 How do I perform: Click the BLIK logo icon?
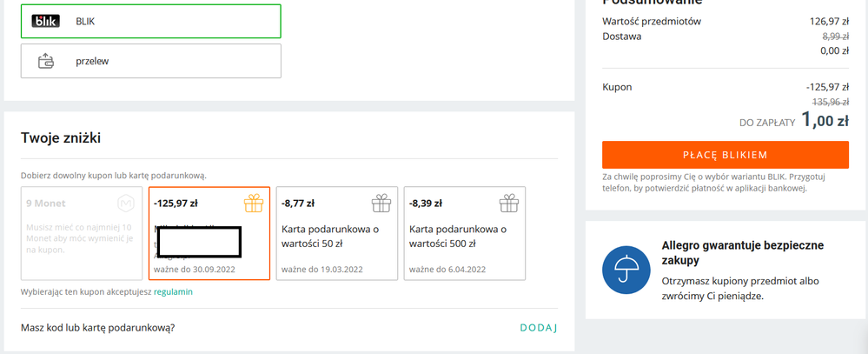pos(45,21)
